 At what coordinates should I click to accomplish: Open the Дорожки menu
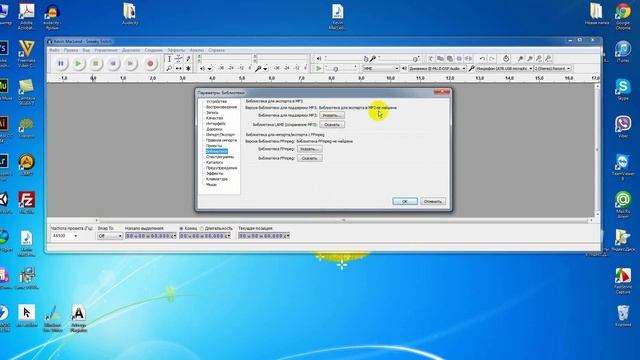click(131, 50)
